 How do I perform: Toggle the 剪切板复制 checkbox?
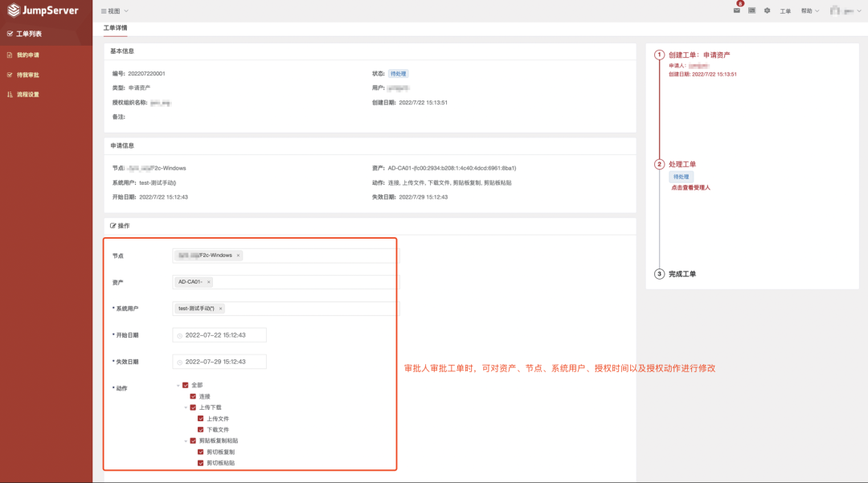(200, 452)
